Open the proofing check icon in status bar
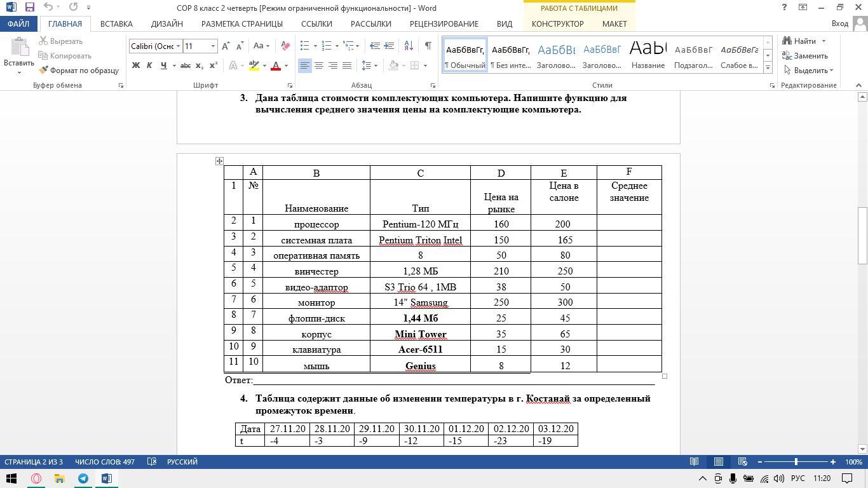 point(152,462)
